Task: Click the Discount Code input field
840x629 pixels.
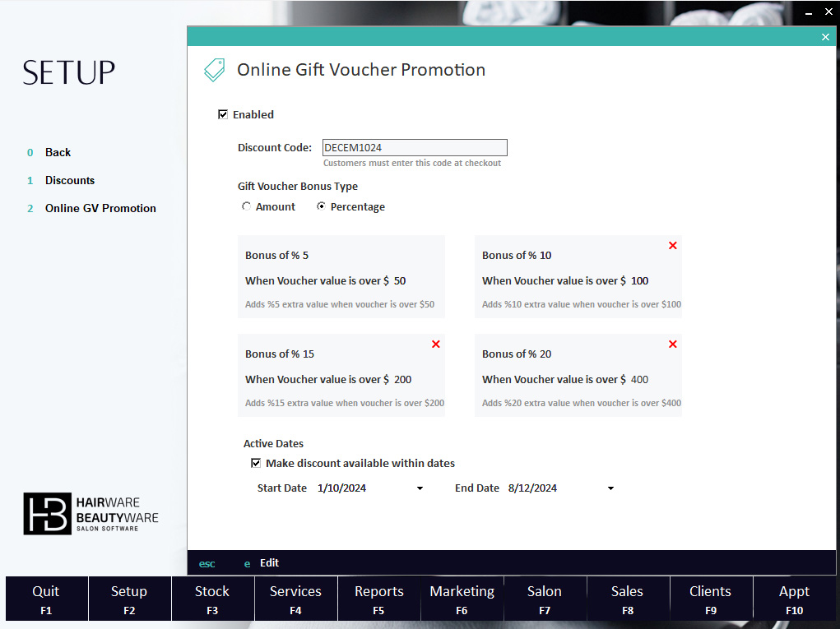Action: 415,147
